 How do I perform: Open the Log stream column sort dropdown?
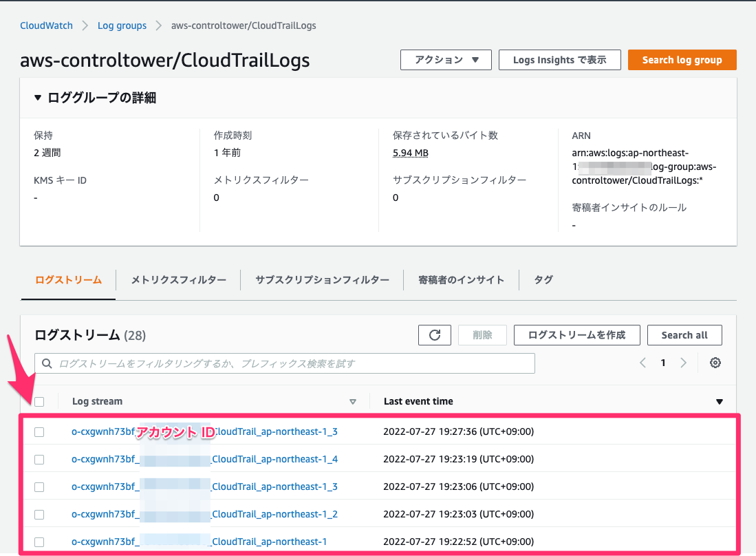[x=353, y=401]
